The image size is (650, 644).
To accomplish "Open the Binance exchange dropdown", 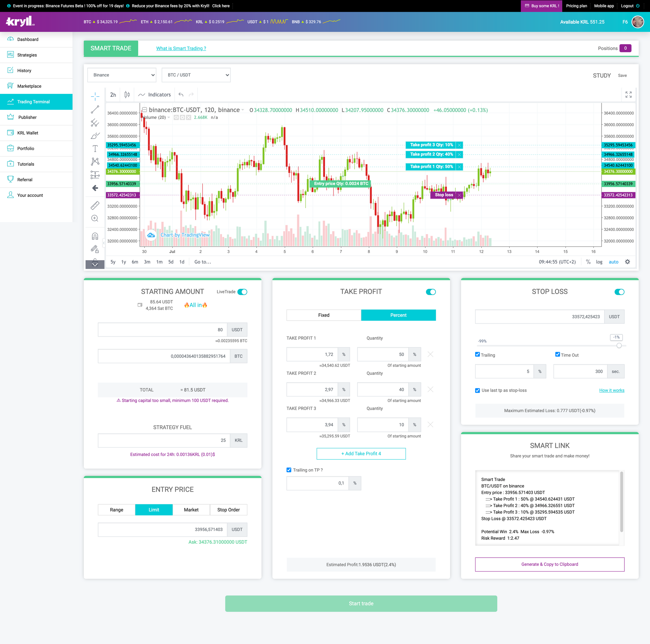I will (122, 75).
